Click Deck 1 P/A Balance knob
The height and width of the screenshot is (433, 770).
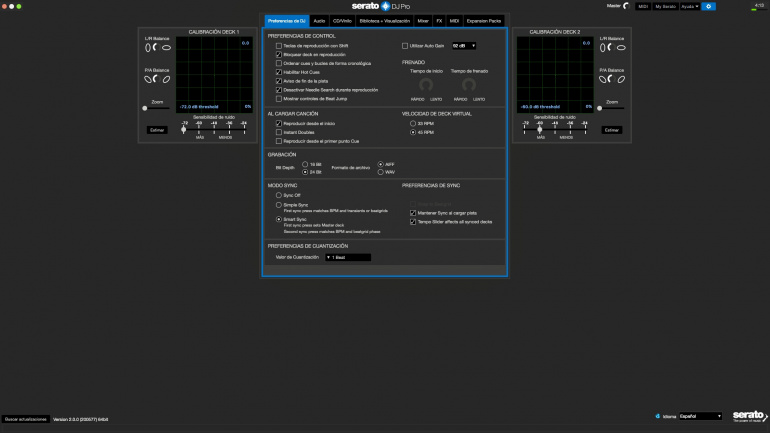(156, 79)
